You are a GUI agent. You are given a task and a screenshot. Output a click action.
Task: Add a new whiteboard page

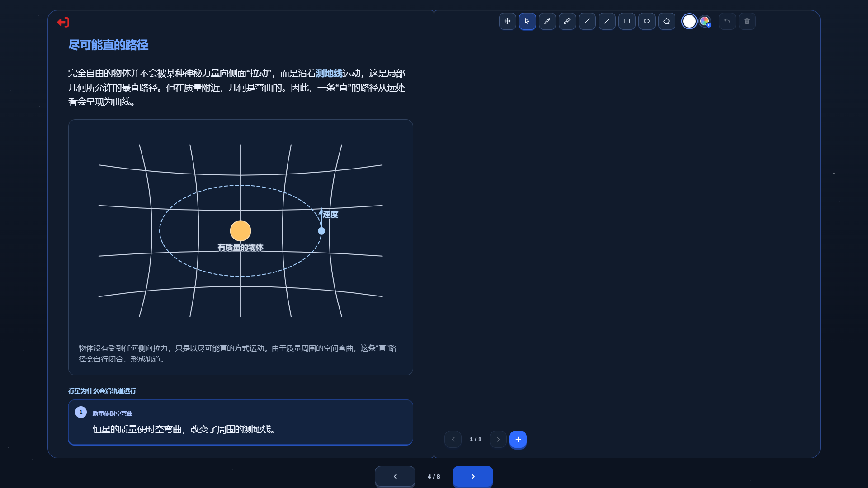pos(518,439)
